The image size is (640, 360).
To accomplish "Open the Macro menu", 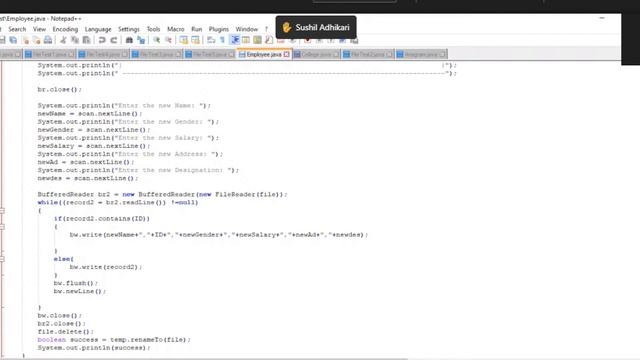I will (x=176, y=29).
